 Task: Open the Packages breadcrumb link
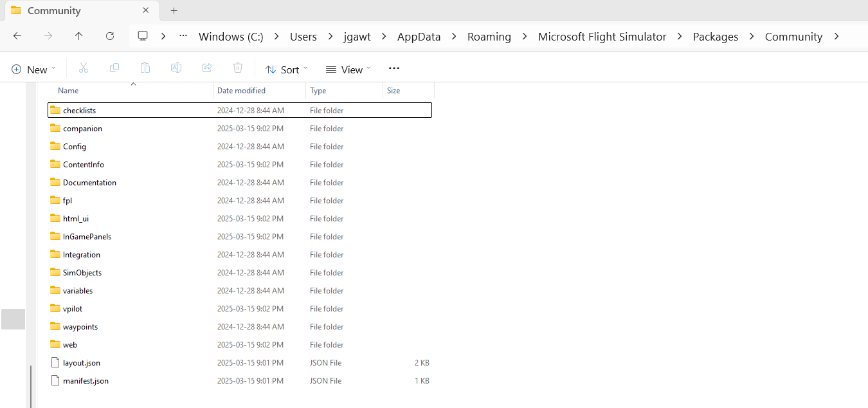pos(716,37)
